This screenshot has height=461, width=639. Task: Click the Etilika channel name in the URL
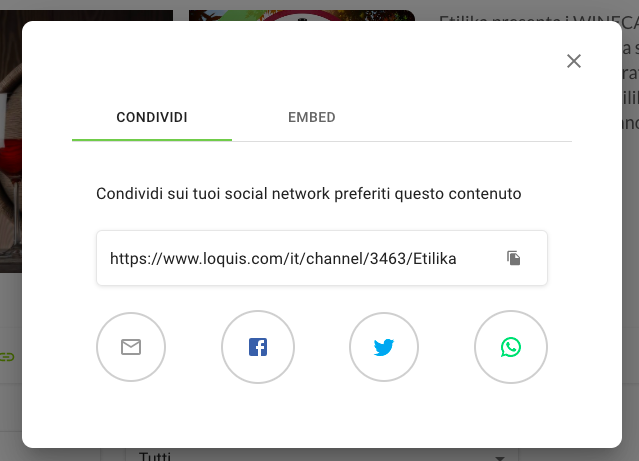pos(434,258)
